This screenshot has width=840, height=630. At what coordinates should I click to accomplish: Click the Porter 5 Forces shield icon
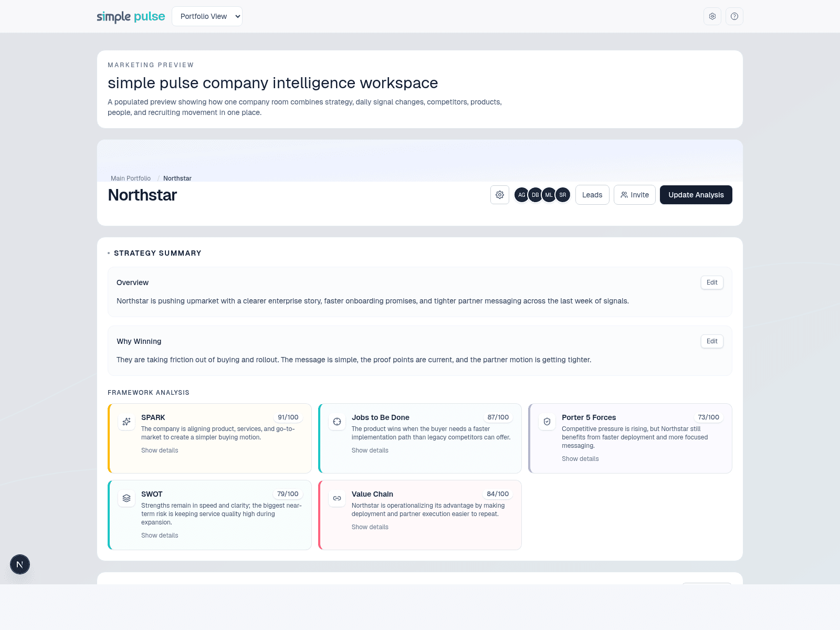(547, 421)
